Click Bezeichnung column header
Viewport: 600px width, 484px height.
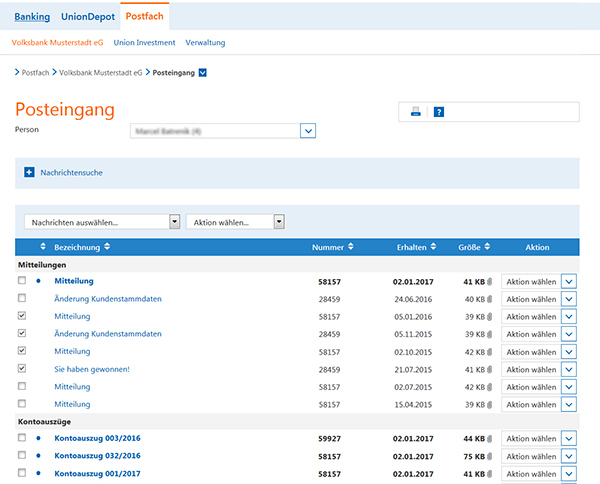(x=77, y=247)
